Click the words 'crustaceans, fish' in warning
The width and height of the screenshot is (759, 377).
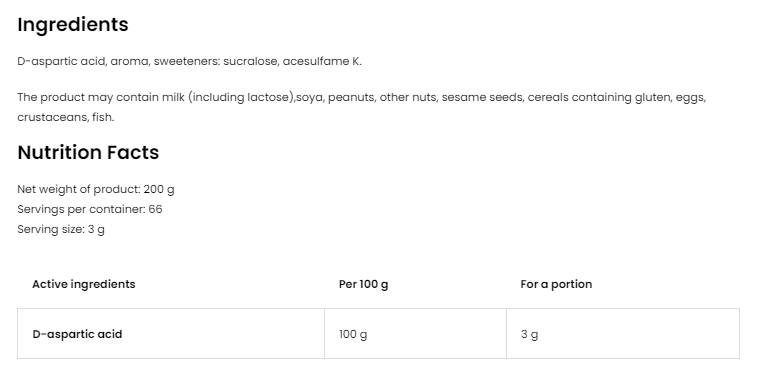[64, 117]
